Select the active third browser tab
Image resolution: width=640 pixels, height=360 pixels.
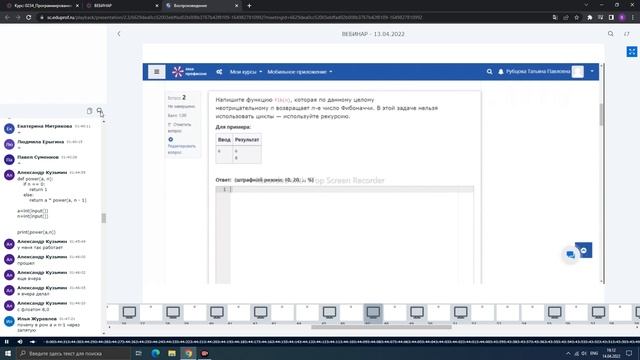[202, 6]
